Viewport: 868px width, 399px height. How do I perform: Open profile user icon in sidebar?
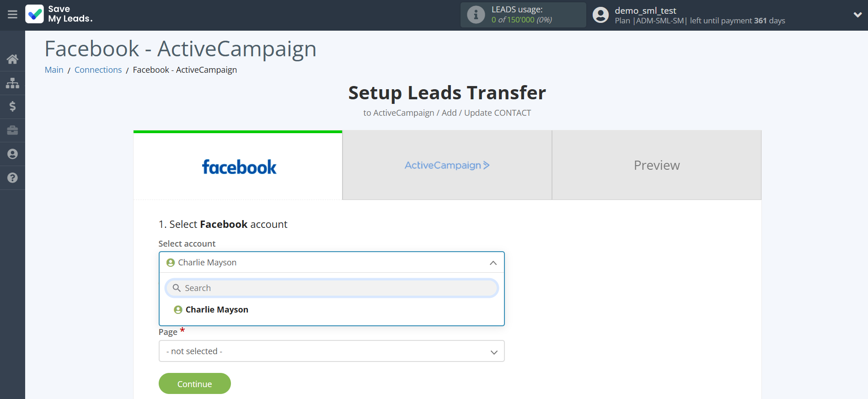12,154
